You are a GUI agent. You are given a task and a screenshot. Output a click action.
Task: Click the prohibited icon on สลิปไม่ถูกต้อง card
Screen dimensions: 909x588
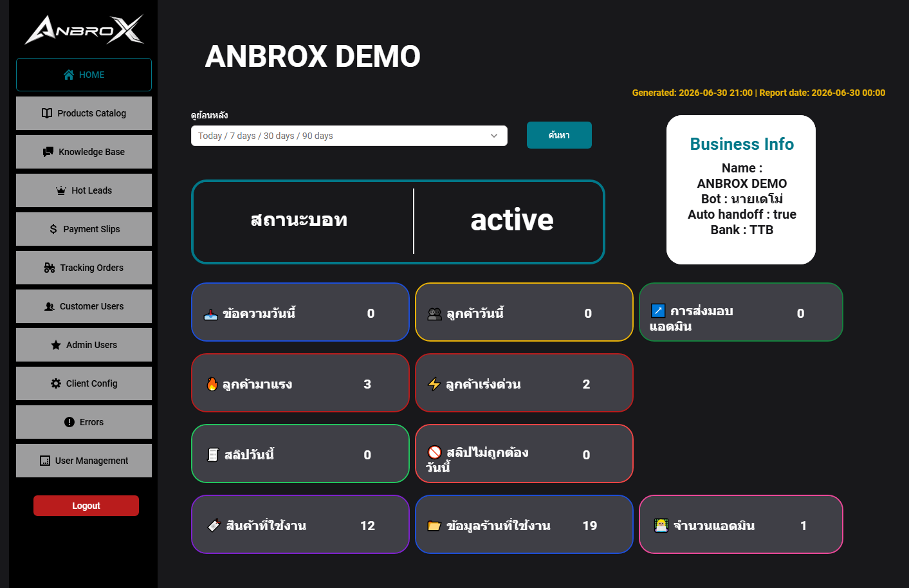[435, 452]
